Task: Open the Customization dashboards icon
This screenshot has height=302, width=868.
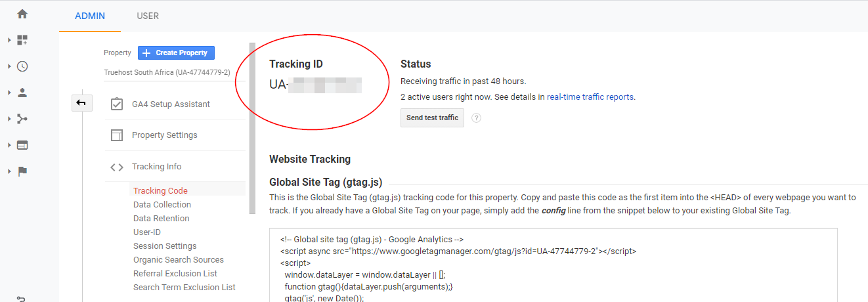Action: click(x=22, y=40)
